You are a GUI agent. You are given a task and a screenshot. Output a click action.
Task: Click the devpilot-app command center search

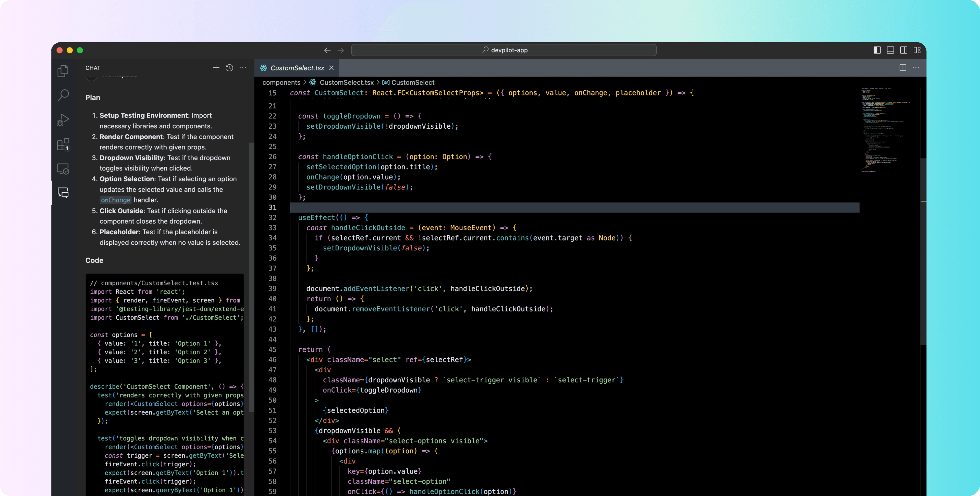[504, 50]
